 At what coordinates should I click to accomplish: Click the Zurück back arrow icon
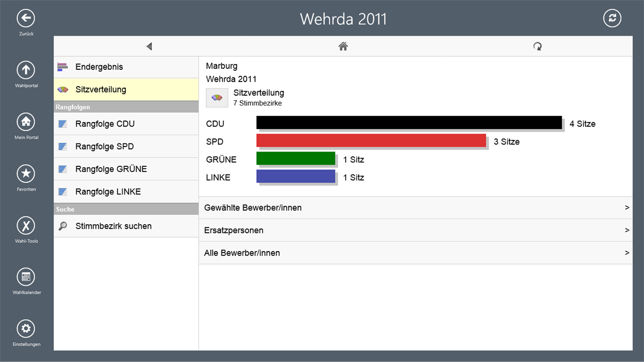point(26,18)
